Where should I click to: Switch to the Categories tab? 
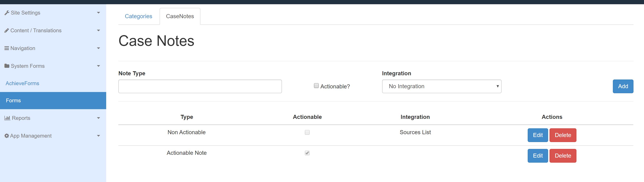[139, 16]
